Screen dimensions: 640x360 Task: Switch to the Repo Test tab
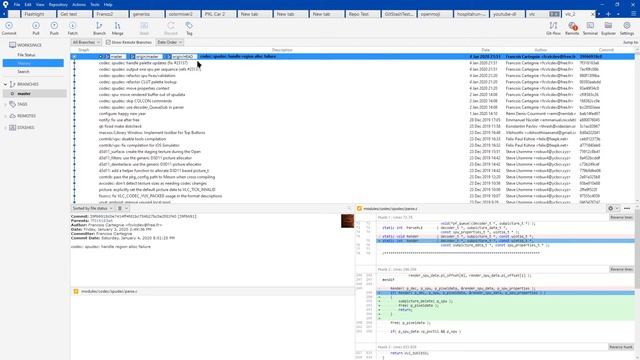[x=363, y=14]
